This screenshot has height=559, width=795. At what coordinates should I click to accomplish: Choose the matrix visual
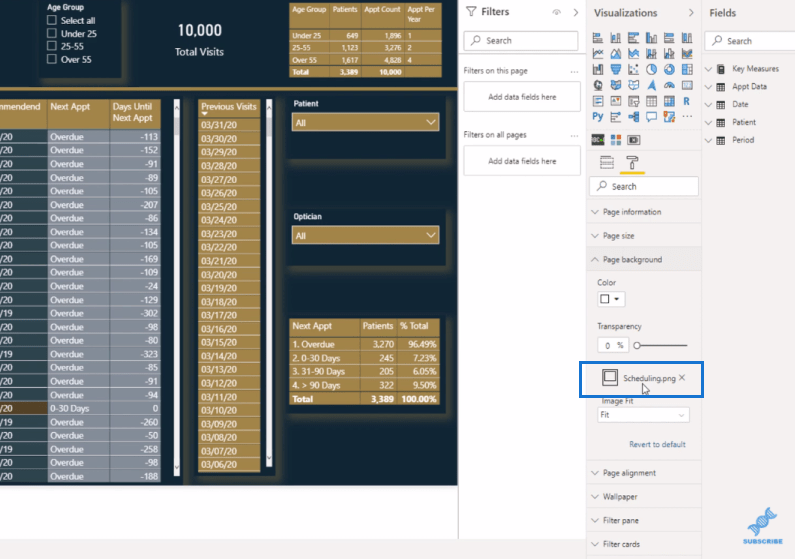pyautogui.click(x=669, y=101)
